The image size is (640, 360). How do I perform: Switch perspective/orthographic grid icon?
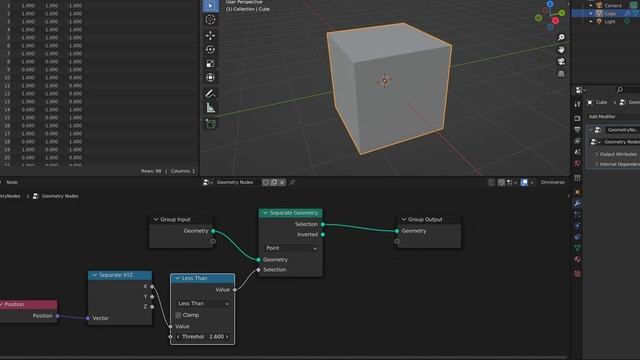click(561, 73)
